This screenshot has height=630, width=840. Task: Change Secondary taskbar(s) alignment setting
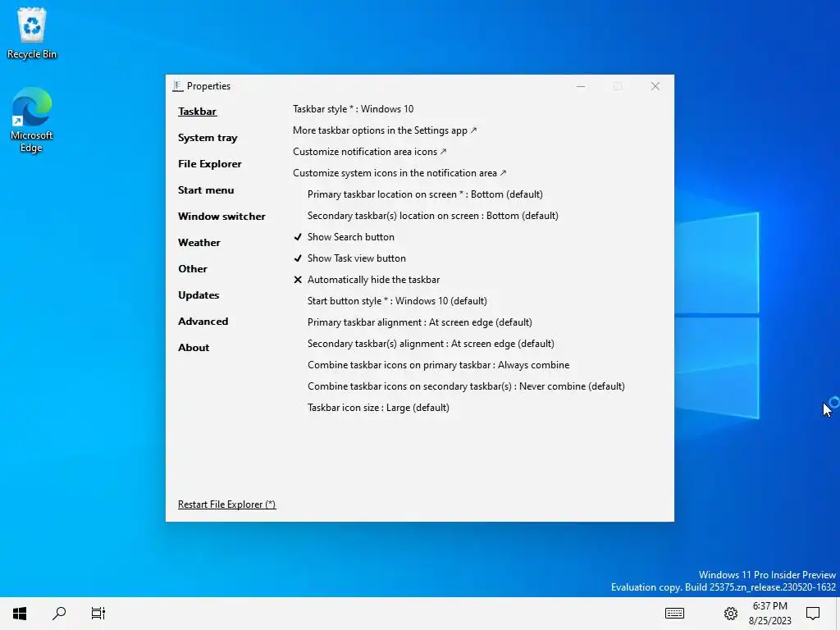pyautogui.click(x=431, y=344)
